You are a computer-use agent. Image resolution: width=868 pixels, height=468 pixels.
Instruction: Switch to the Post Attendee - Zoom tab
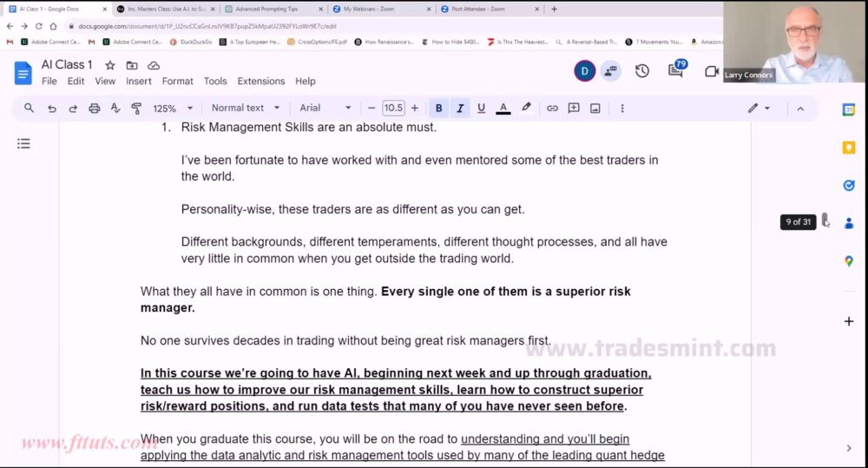click(x=490, y=9)
